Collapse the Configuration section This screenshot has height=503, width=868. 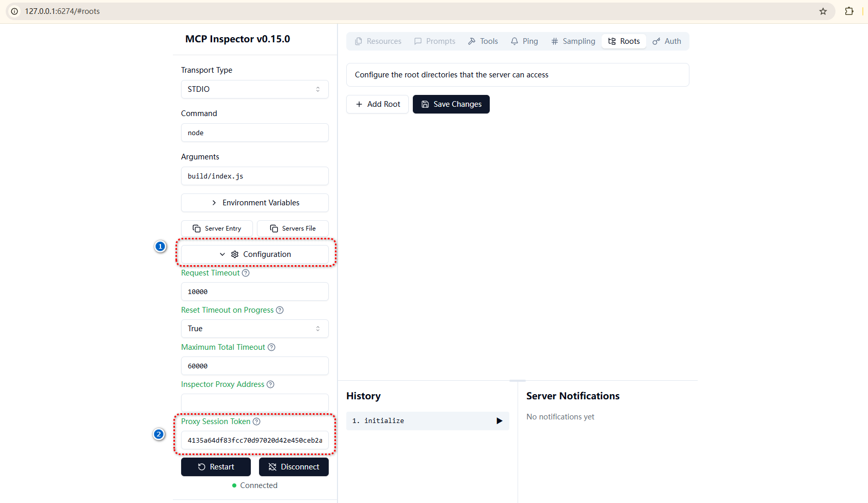(x=254, y=254)
